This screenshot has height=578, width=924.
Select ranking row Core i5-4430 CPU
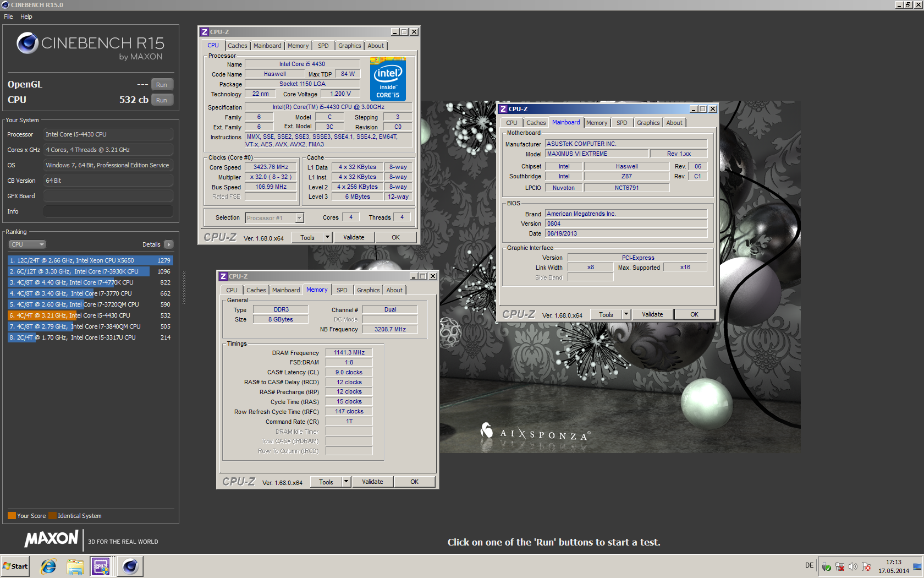tap(90, 315)
